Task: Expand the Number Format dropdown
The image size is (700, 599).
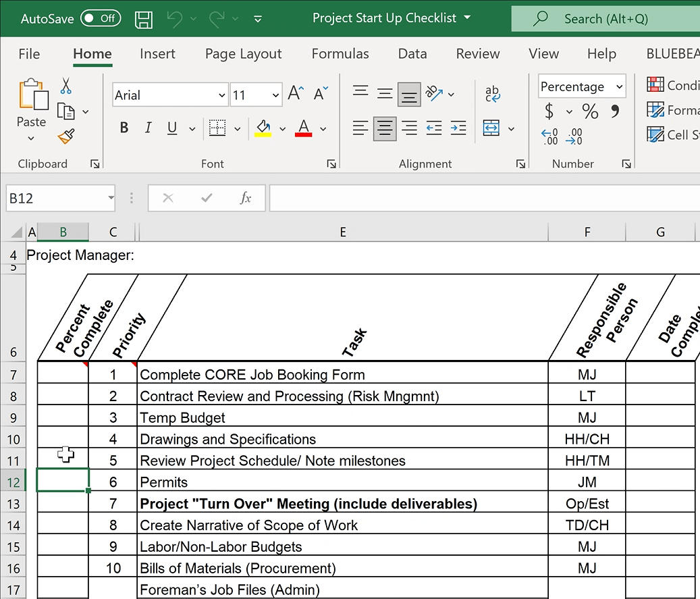Action: pos(619,86)
